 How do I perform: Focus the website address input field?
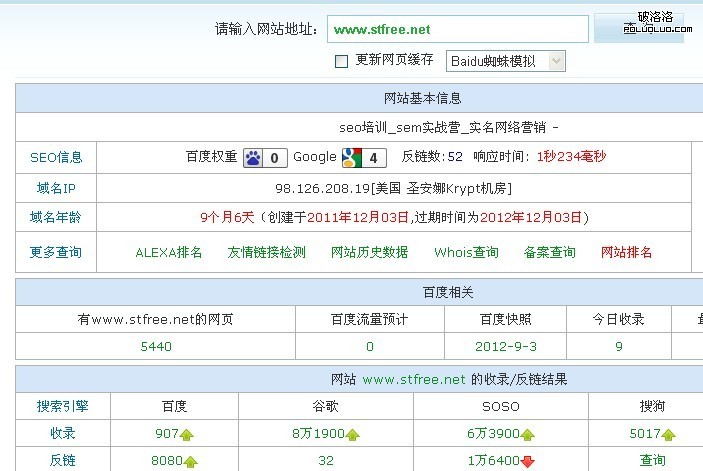click(457, 30)
